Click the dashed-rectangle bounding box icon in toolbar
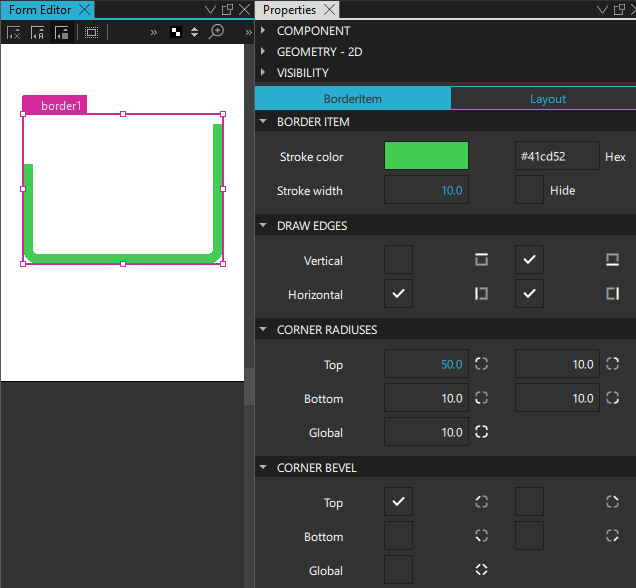 pos(91,32)
